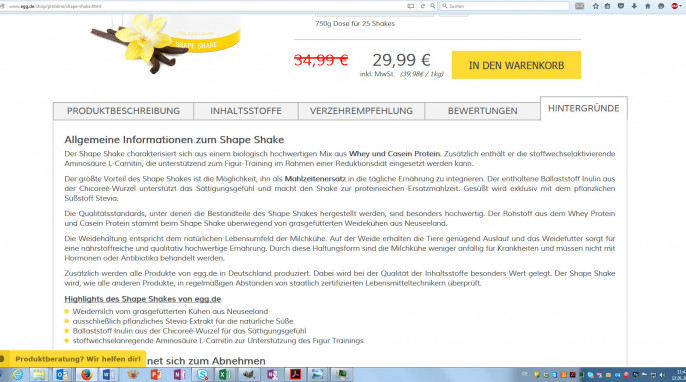Click the '750g Dose für 25 Shakes' text

[355, 24]
